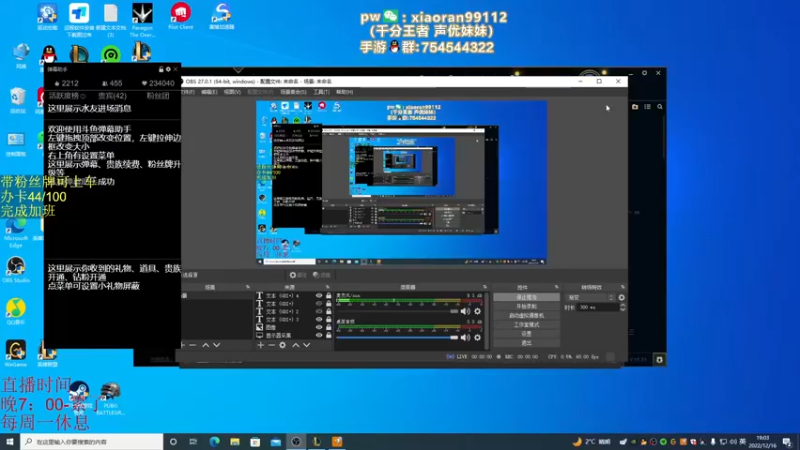Open the transition type dropdown
This screenshot has height=450, width=800.
590,297
